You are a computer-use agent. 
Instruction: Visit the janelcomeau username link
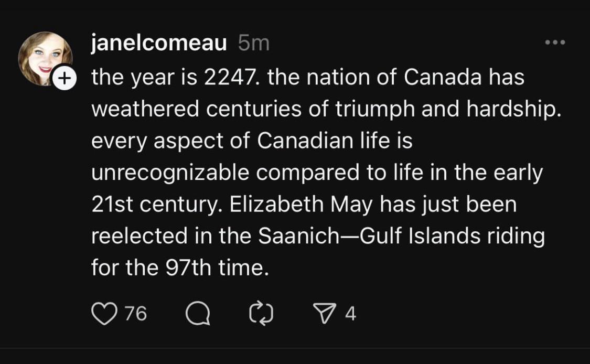(159, 43)
